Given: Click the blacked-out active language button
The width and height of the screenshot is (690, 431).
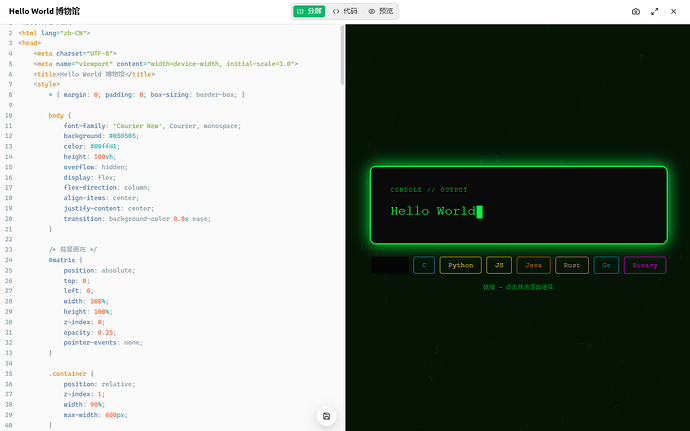Looking at the screenshot, I should [389, 265].
